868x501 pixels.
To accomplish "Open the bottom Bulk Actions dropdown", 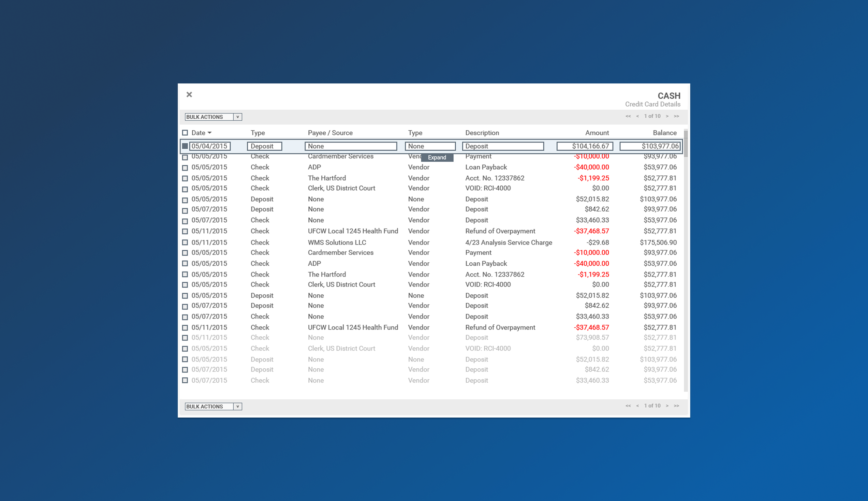I will [x=213, y=406].
